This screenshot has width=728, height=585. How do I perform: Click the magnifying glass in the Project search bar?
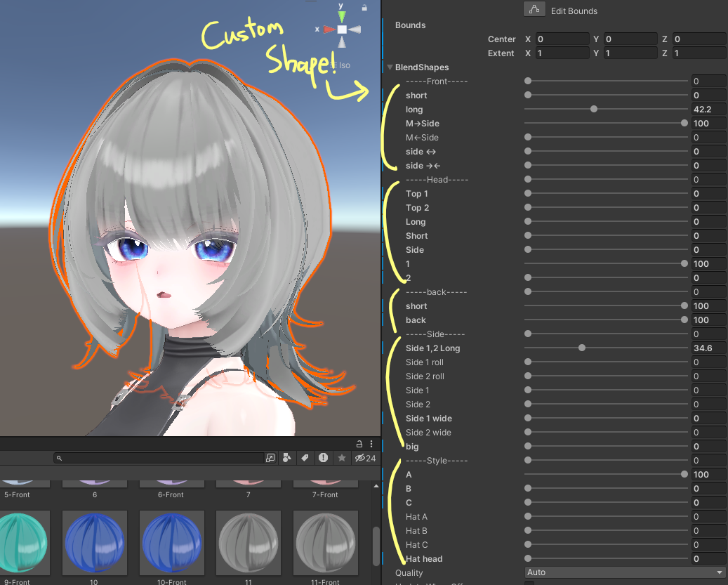(59, 458)
